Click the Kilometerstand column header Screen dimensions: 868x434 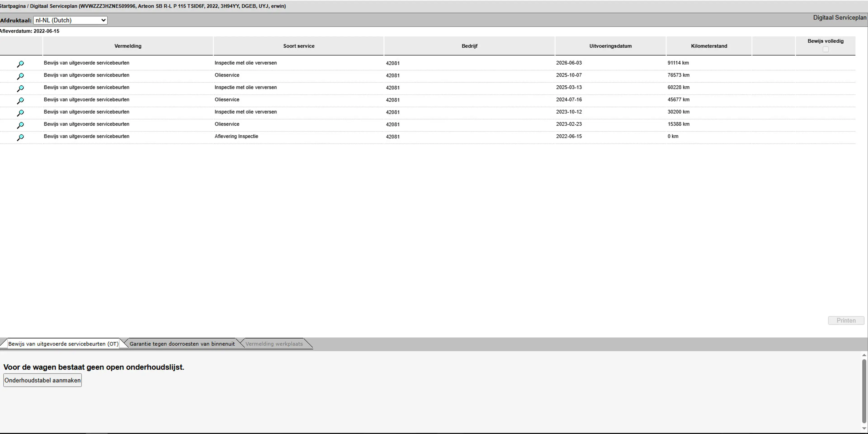[709, 46]
